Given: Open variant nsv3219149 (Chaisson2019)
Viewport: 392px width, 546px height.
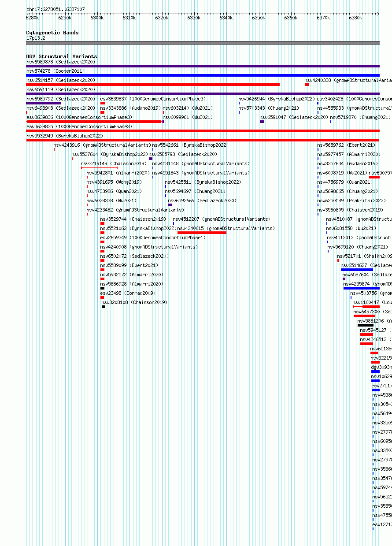Looking at the screenshot, I should (x=114, y=163).
